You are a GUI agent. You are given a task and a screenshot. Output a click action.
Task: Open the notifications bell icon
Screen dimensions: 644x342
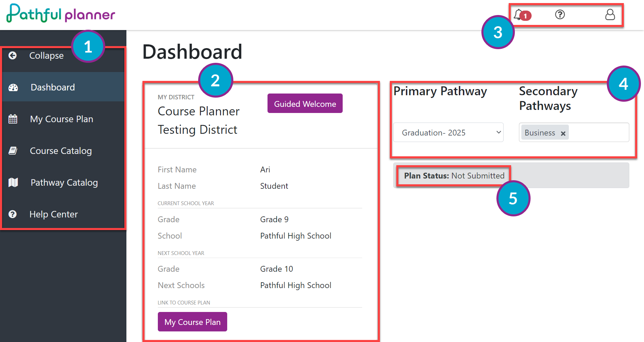point(519,15)
